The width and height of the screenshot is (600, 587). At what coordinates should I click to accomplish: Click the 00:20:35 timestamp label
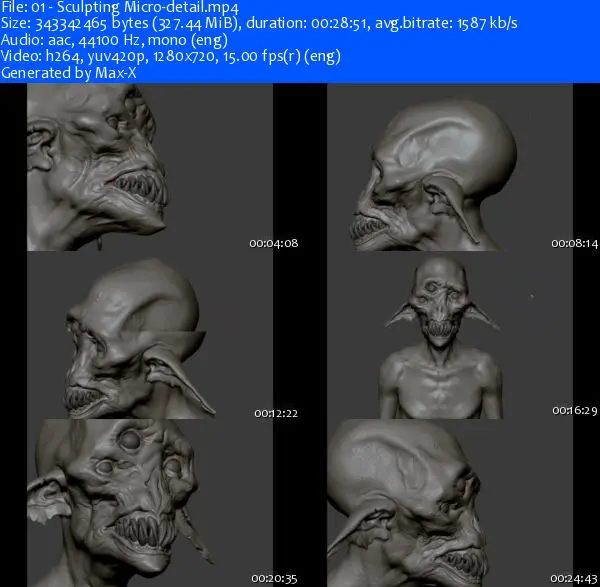(x=274, y=579)
